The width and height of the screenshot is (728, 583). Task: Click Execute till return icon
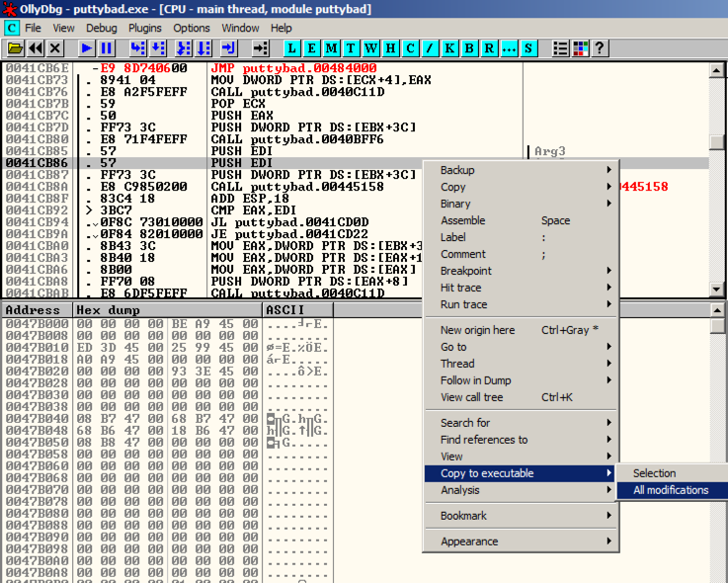tap(229, 48)
